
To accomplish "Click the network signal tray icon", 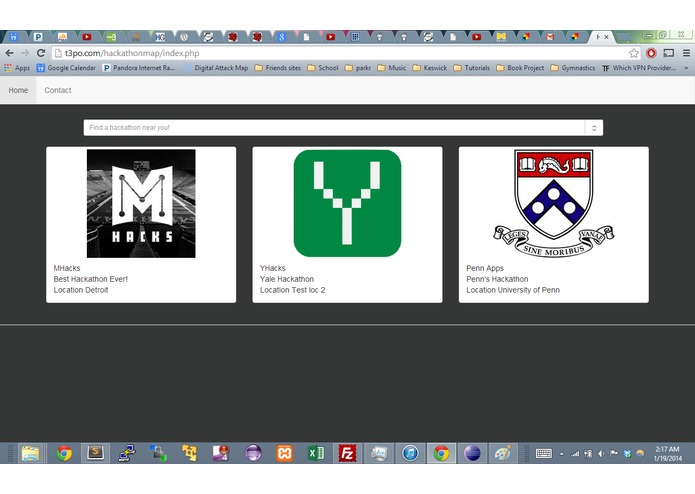I will click(575, 453).
